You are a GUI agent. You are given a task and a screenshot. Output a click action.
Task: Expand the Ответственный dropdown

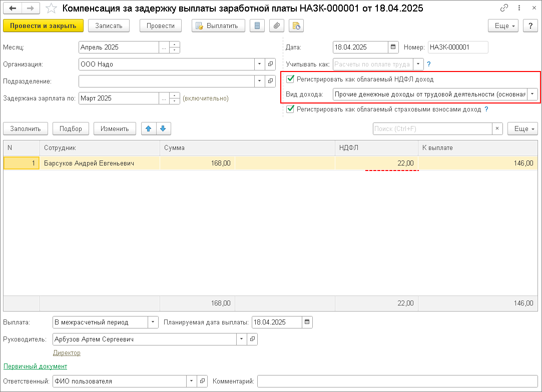(192, 381)
